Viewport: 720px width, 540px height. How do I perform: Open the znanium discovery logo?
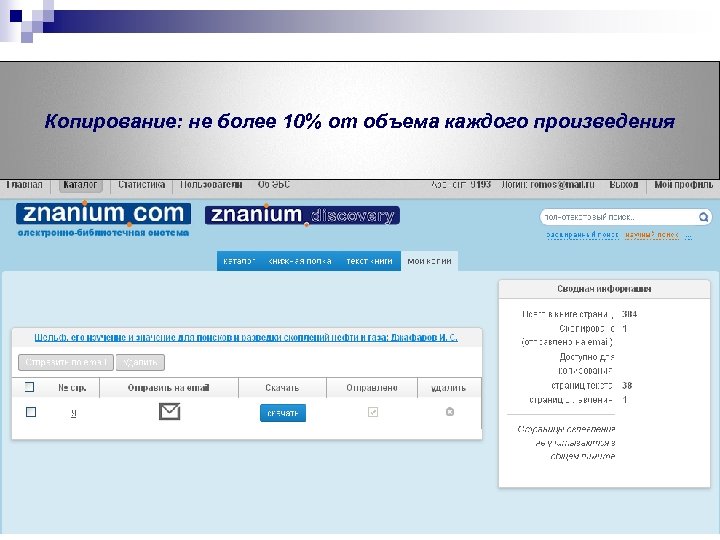click(x=302, y=215)
